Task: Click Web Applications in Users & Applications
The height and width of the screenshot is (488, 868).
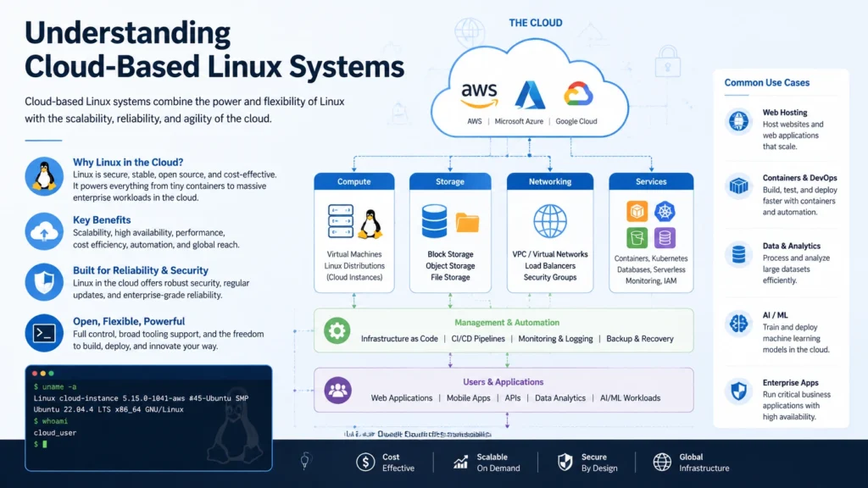Action: [401, 398]
